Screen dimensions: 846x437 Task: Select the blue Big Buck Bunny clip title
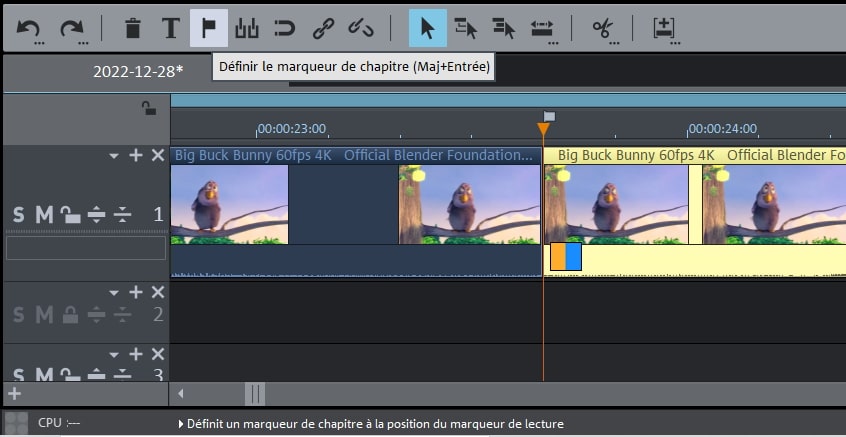point(353,155)
